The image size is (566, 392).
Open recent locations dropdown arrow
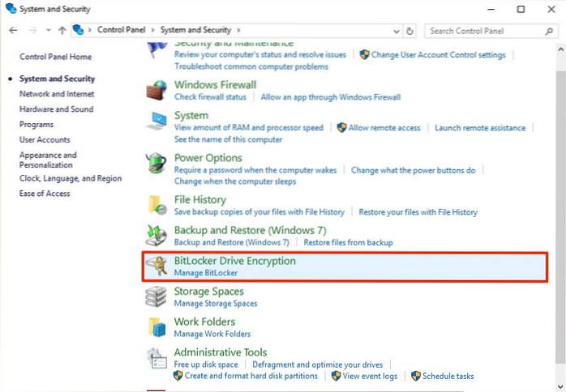(x=49, y=30)
